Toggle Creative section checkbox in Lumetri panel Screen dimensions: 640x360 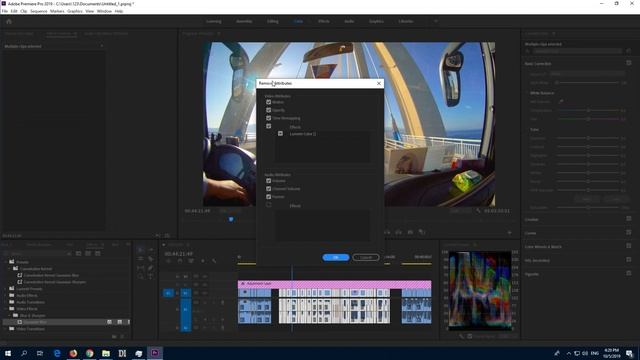click(x=629, y=219)
